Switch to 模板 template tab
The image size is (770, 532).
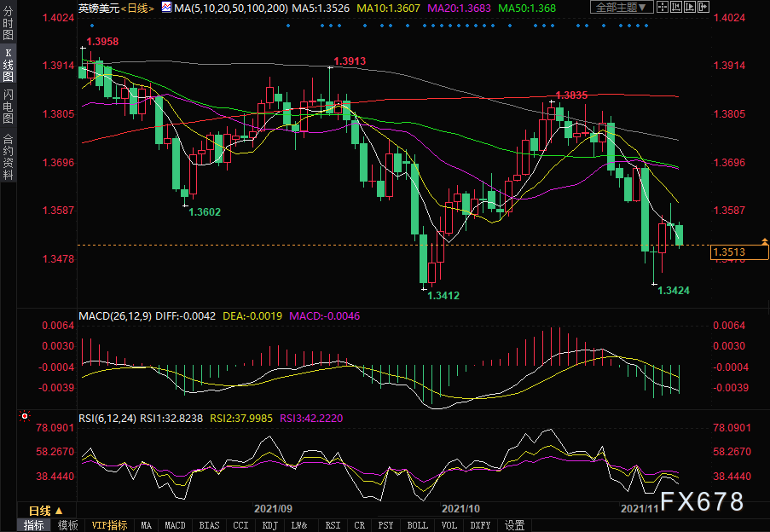(69, 525)
